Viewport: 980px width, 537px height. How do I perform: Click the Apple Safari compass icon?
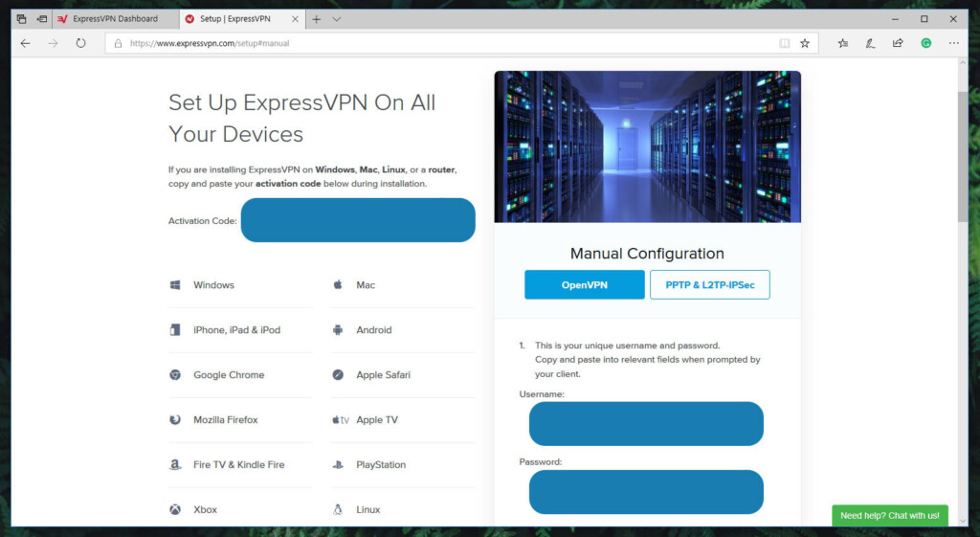(x=338, y=374)
